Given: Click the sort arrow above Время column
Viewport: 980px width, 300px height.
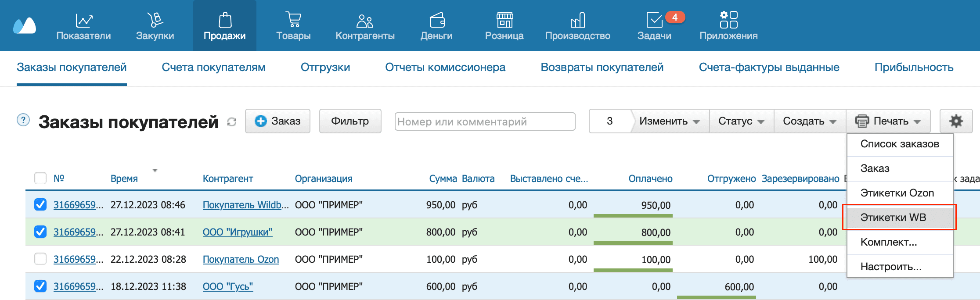Looking at the screenshot, I should coord(155,170).
